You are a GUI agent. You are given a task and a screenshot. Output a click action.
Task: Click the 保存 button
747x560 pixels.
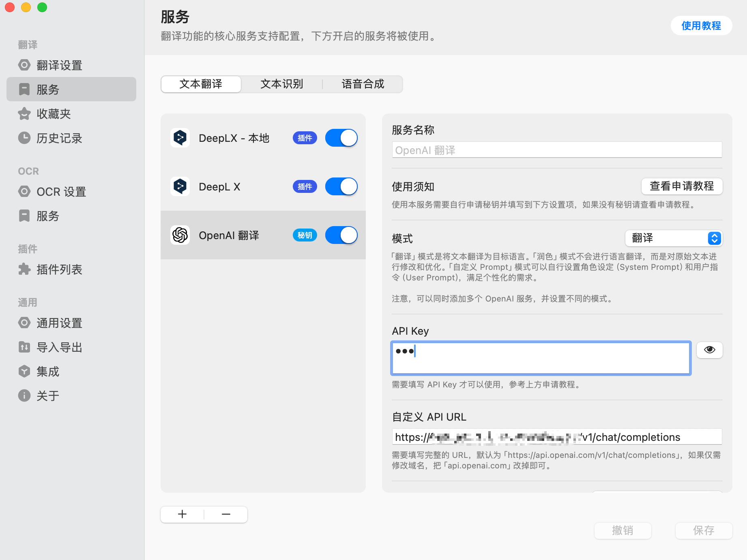click(x=704, y=530)
